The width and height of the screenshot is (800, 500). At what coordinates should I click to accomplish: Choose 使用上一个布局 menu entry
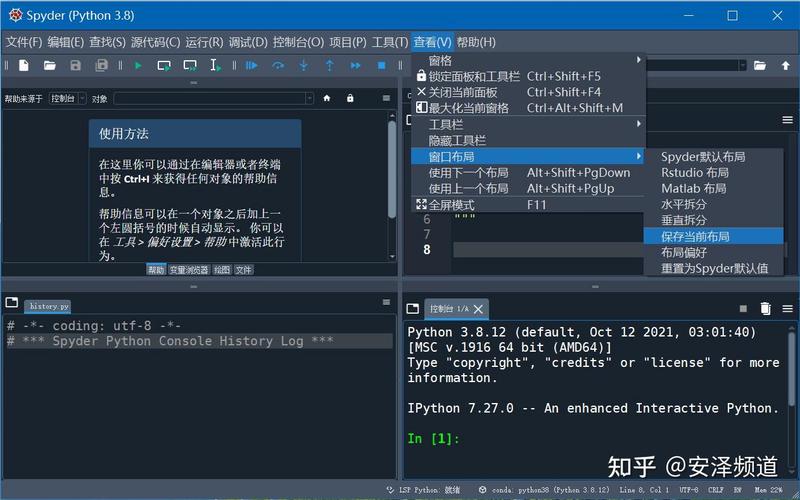pos(529,188)
